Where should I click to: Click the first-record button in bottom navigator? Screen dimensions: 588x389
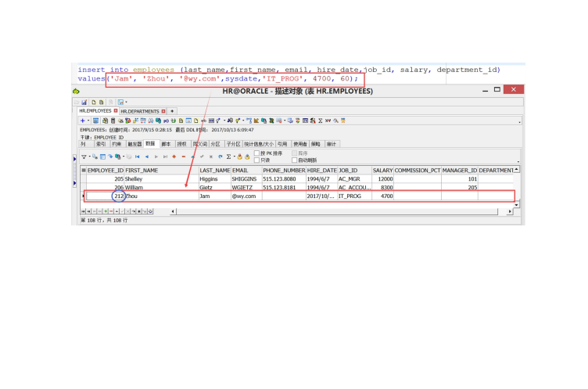83,211
